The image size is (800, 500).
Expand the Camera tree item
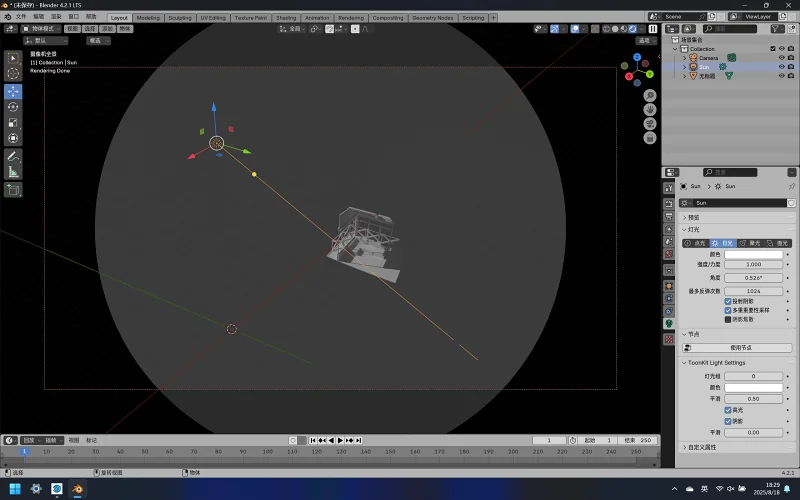coord(685,58)
